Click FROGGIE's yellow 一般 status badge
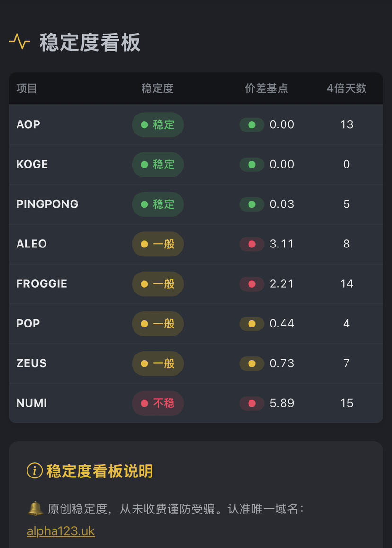Image resolution: width=392 pixels, height=548 pixels. [158, 284]
